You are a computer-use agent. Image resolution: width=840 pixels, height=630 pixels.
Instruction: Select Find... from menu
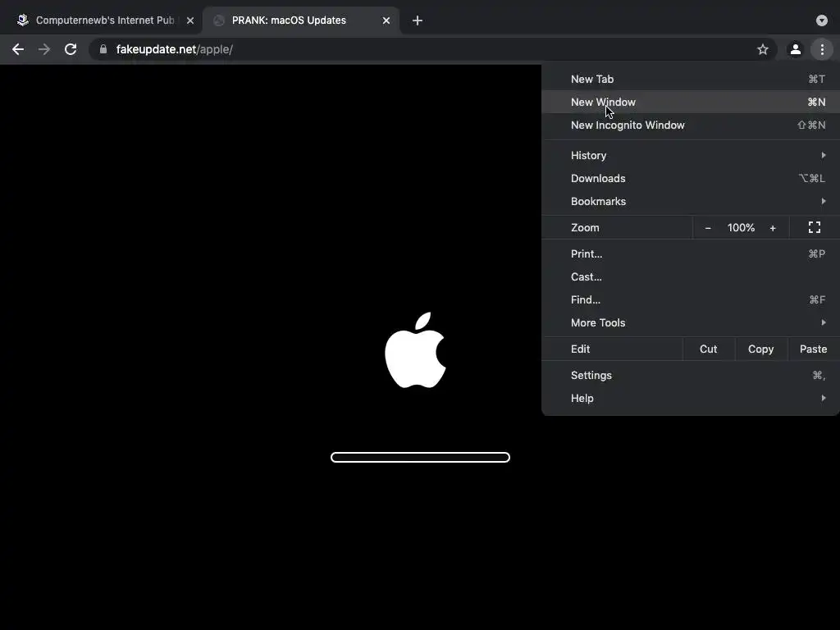[x=691, y=300]
